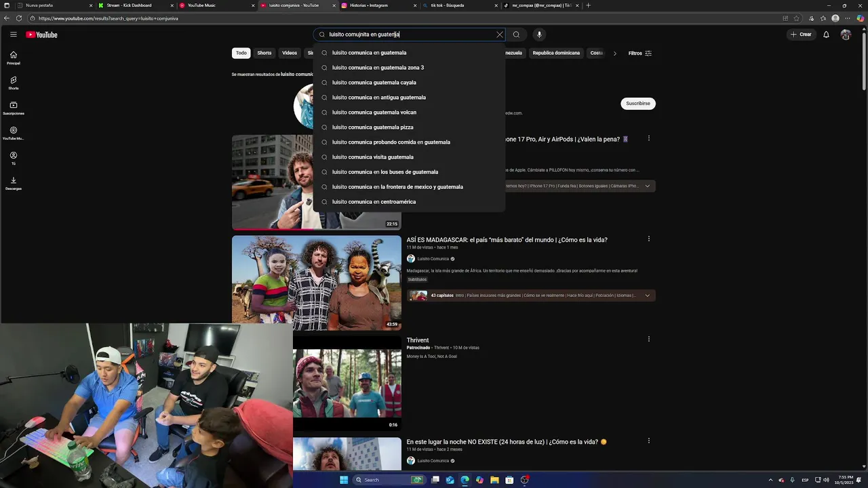Open a new browser tab
The height and width of the screenshot is (488, 868).
pos(588,5)
